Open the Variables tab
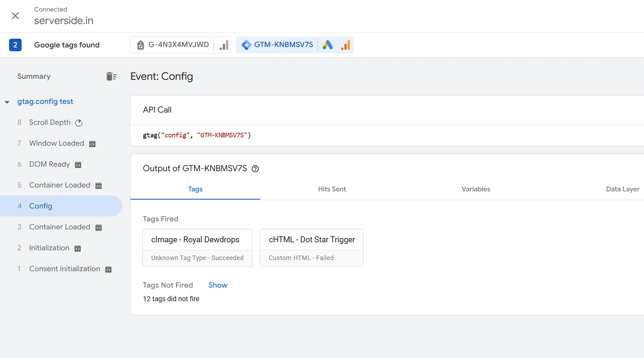Image resolution: width=644 pixels, height=358 pixels. pyautogui.click(x=476, y=189)
